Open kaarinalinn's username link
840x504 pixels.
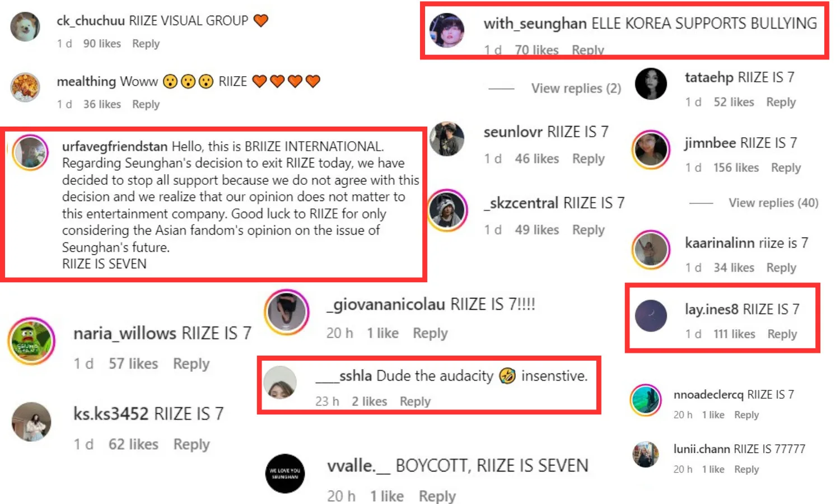pos(720,242)
